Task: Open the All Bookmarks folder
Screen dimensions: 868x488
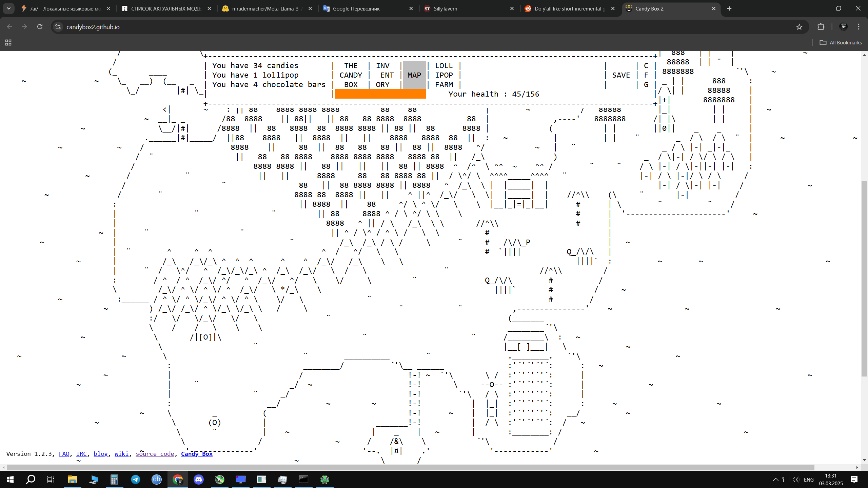Action: click(841, 42)
